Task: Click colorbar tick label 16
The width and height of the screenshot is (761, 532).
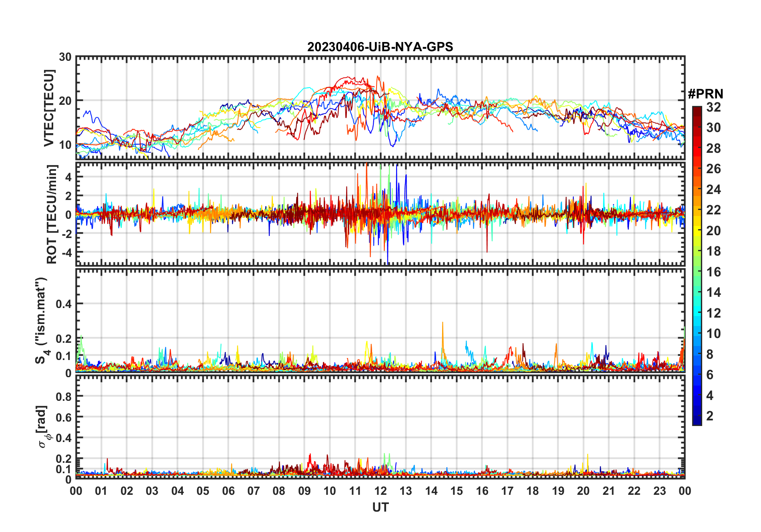Action: (x=713, y=272)
